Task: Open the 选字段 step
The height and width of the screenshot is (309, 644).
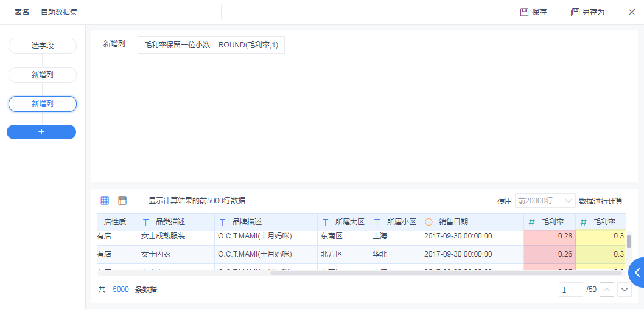Action: [x=43, y=46]
